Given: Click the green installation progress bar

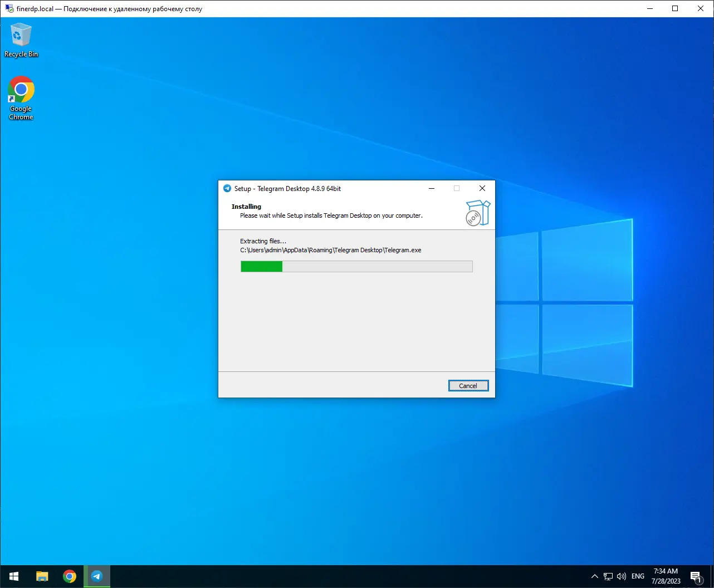Looking at the screenshot, I should [356, 267].
